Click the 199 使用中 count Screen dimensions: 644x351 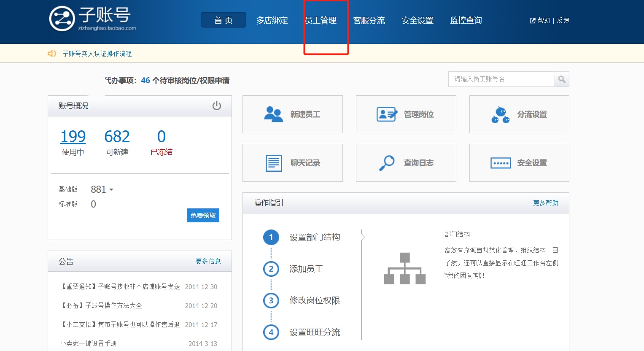[x=73, y=136]
